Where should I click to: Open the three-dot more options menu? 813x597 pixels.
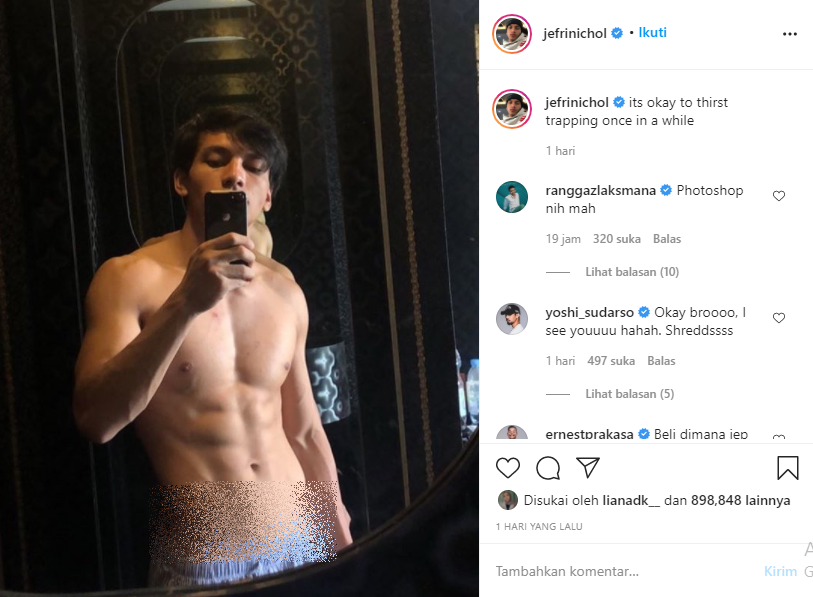click(790, 34)
